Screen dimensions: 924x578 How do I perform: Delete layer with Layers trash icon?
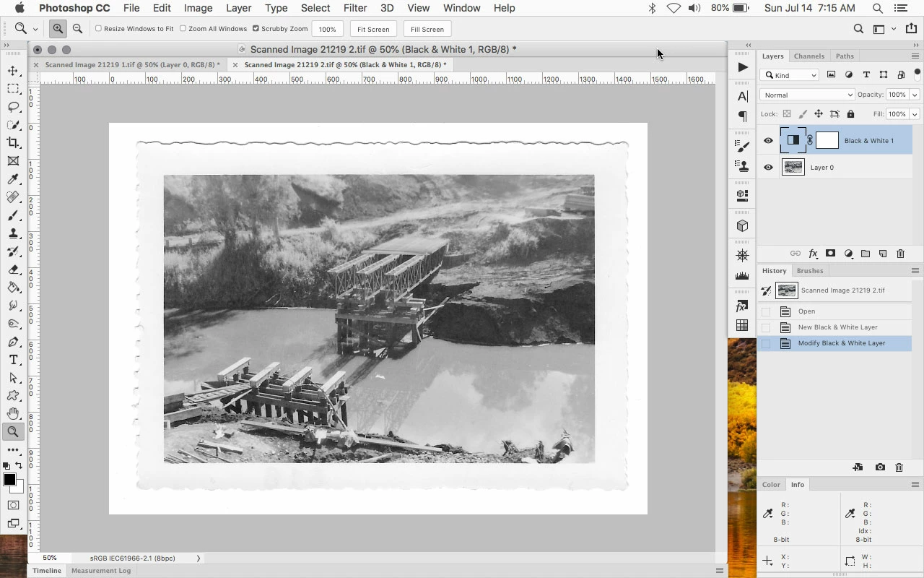coord(900,254)
